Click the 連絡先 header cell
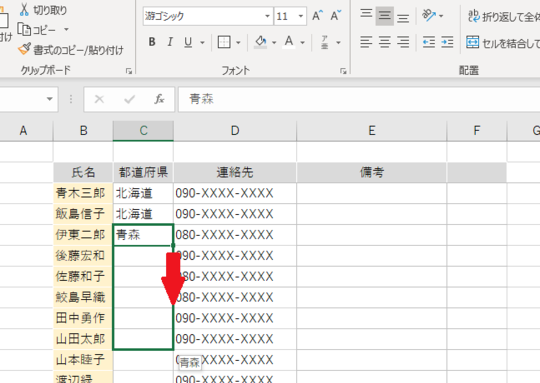Viewport: 540px width, 383px height. (235, 172)
